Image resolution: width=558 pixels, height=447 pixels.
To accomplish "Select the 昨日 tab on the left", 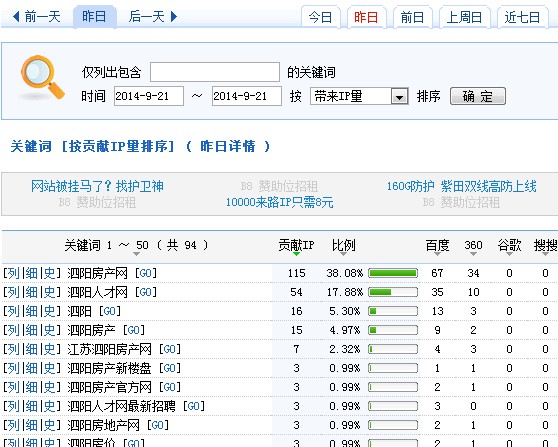I will point(94,17).
